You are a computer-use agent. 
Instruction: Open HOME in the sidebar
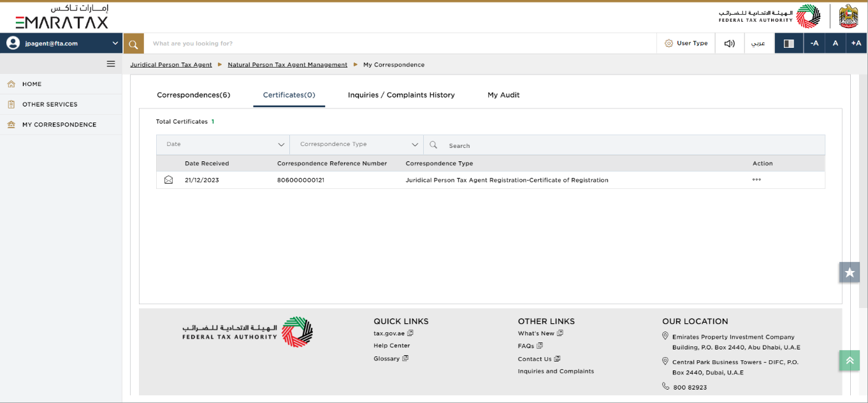tap(32, 84)
